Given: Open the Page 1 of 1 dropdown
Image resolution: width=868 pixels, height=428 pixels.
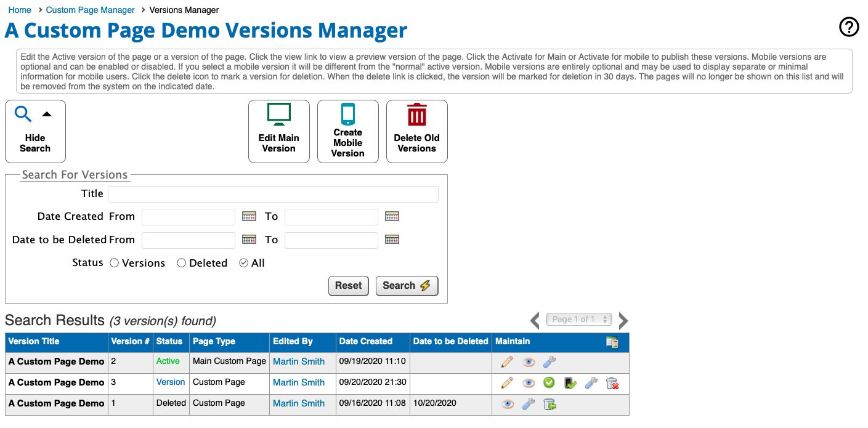Looking at the screenshot, I should click(x=579, y=319).
